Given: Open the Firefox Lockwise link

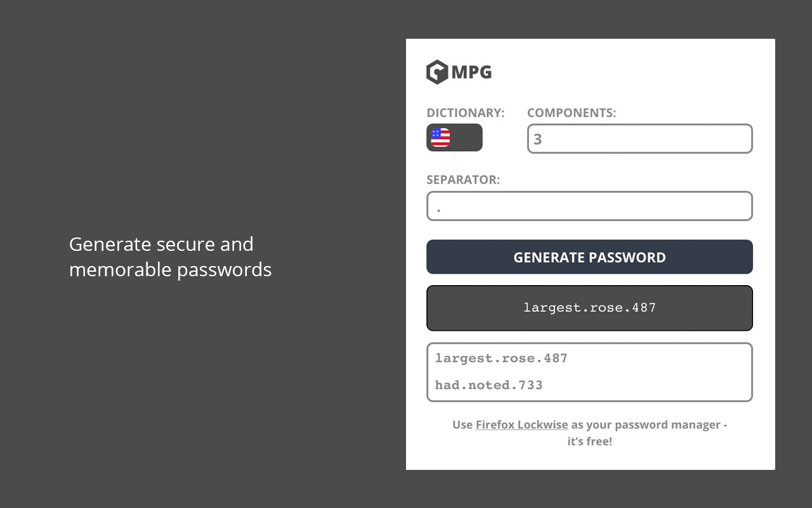Looking at the screenshot, I should point(521,425).
